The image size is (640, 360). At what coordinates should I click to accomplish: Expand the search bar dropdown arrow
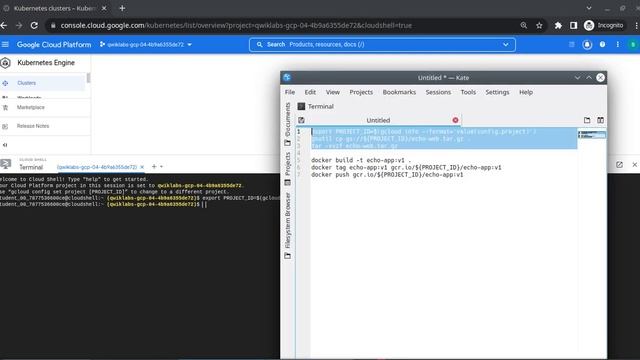pyautogui.click(x=506, y=44)
